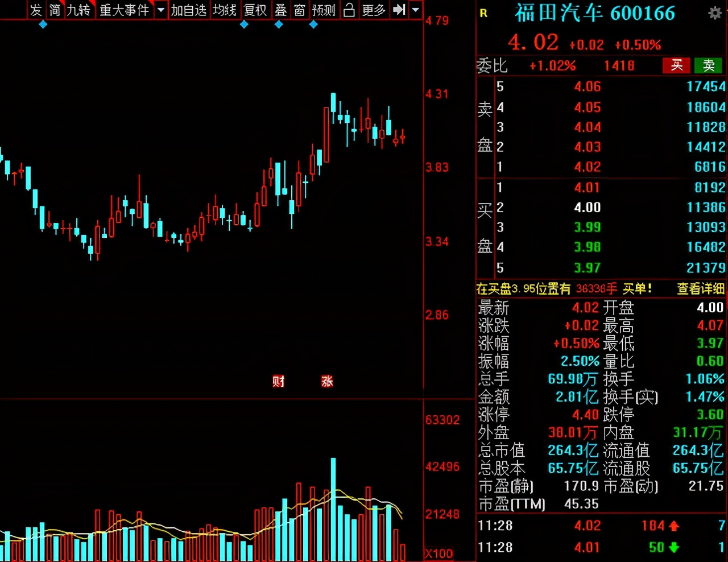This screenshot has height=562, width=728.
Task: Click the 发 toolbar button
Action: (36, 10)
